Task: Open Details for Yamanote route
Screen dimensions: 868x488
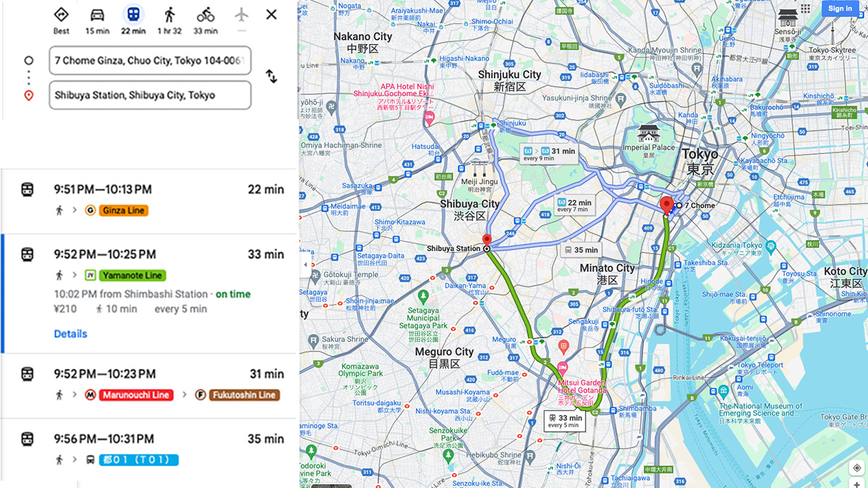Action: (x=70, y=334)
